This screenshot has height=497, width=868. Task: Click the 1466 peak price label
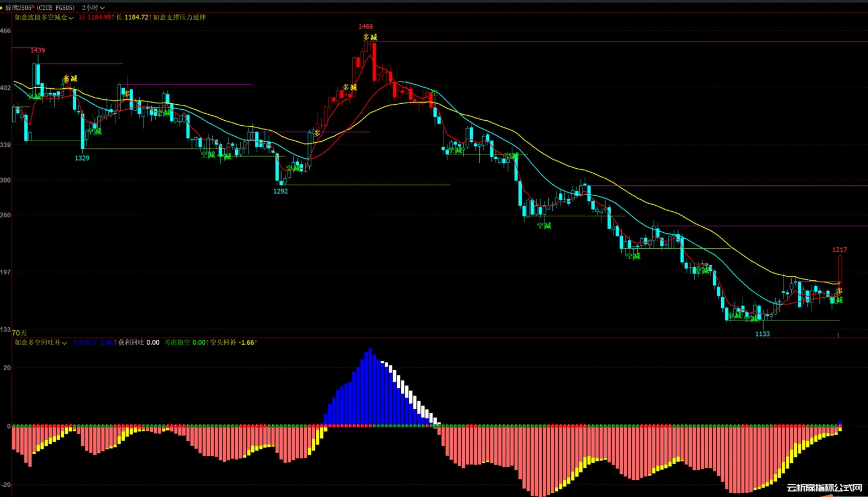[x=366, y=26]
